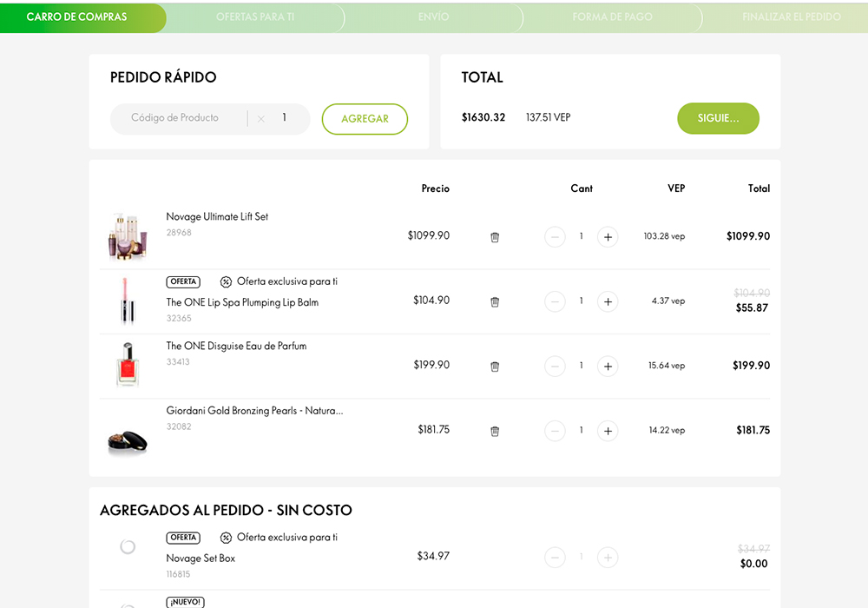Image resolution: width=868 pixels, height=608 pixels.
Task: Click the ¡NUEVO! badge
Action: click(x=186, y=602)
